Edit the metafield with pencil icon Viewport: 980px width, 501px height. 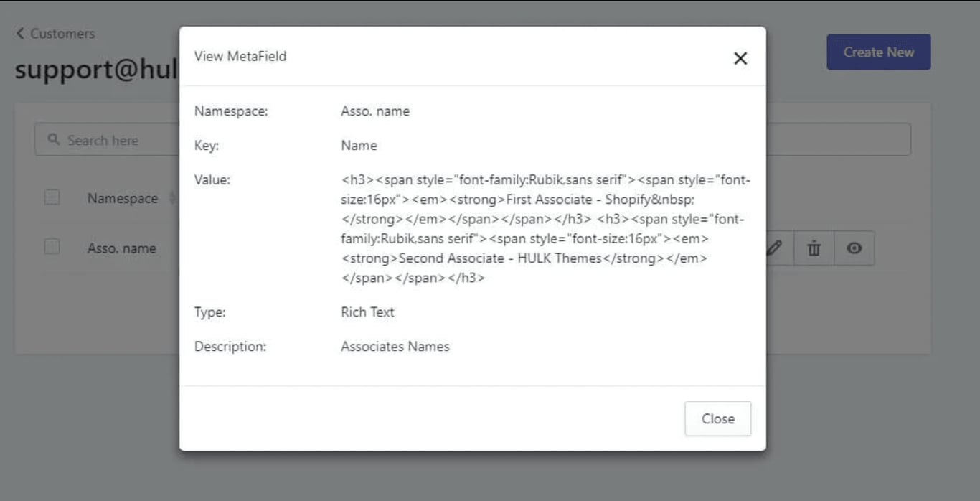point(773,248)
